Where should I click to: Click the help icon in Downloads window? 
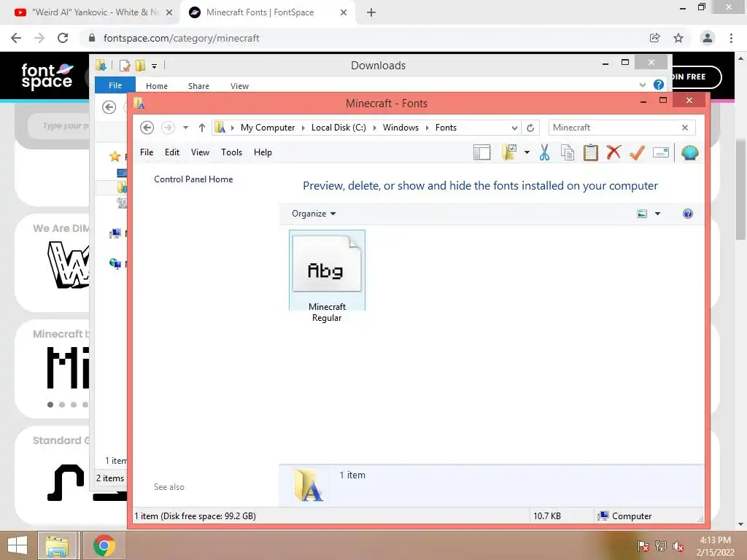659,85
